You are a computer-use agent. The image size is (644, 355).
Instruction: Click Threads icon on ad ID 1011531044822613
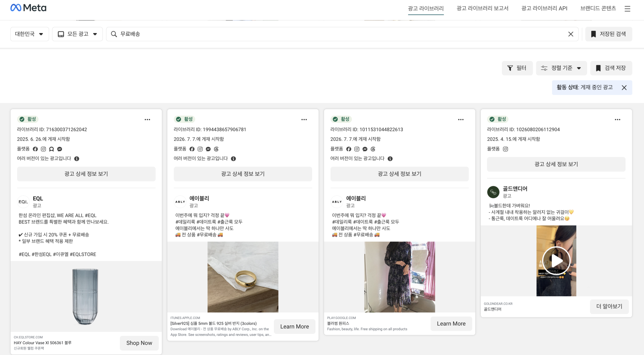point(373,149)
